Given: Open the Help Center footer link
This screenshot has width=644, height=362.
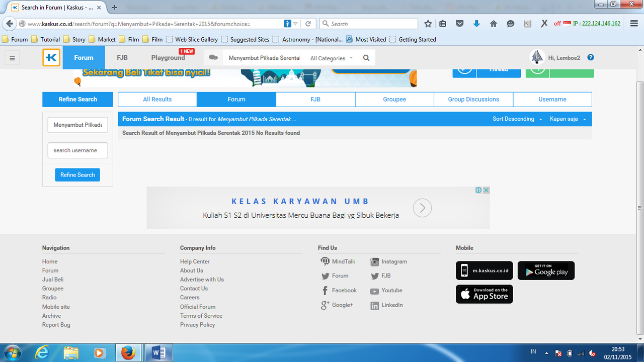Looking at the screenshot, I should (195, 261).
